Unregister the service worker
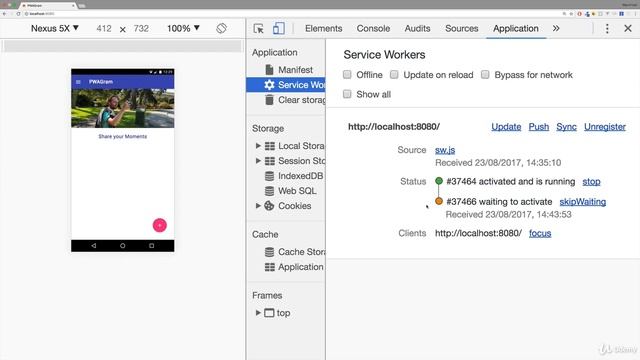 [605, 127]
